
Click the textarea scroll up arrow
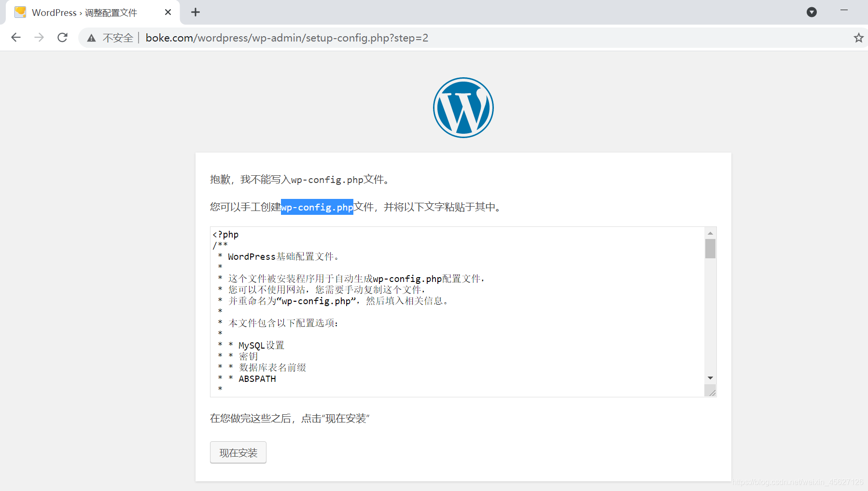(x=710, y=233)
